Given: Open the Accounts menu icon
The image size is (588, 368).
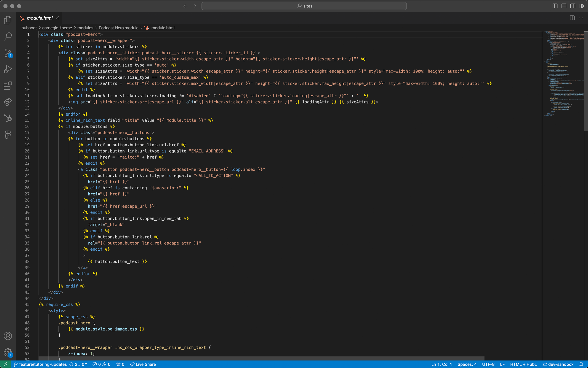Looking at the screenshot, I should [8, 336].
